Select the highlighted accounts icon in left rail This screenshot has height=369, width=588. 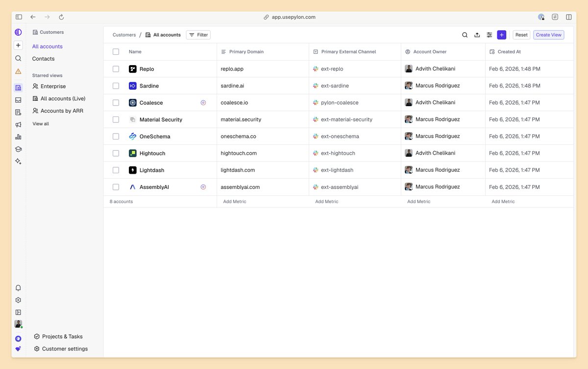18,88
